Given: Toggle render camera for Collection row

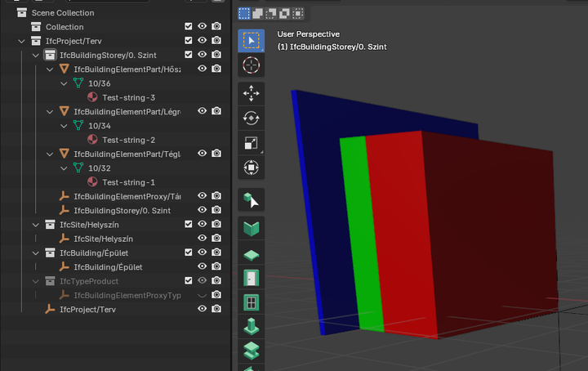Looking at the screenshot, I should [x=216, y=27].
